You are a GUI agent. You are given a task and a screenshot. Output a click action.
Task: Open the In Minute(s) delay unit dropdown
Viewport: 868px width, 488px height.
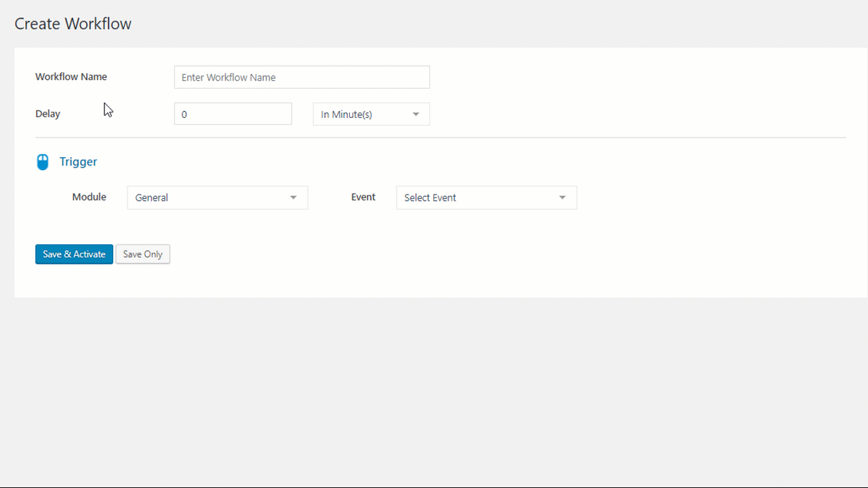(370, 114)
